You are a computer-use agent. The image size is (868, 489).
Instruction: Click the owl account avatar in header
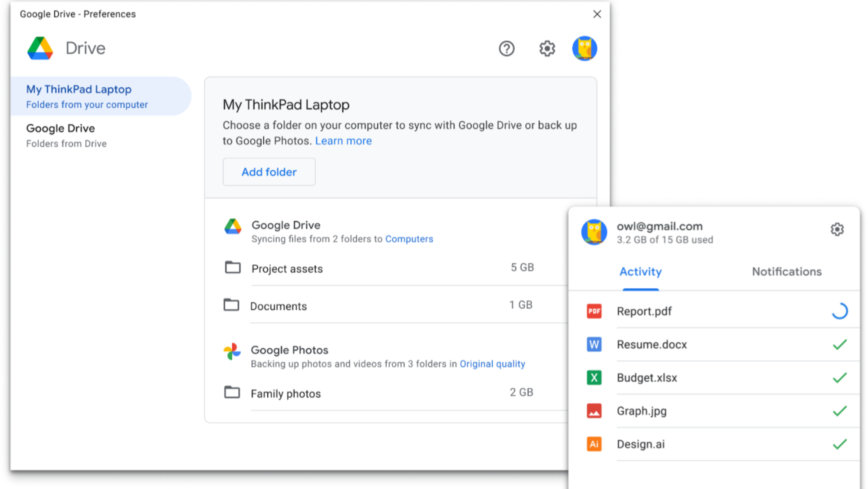pyautogui.click(x=585, y=48)
